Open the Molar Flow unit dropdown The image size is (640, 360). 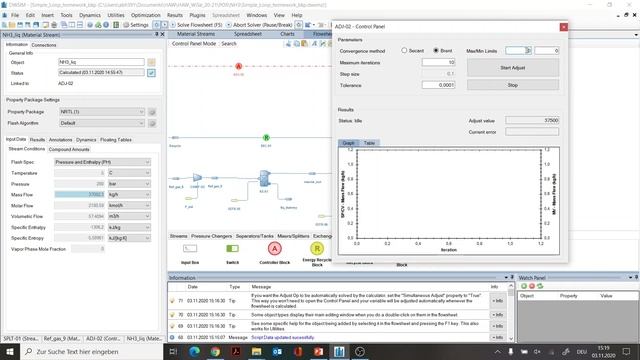click(x=129, y=206)
